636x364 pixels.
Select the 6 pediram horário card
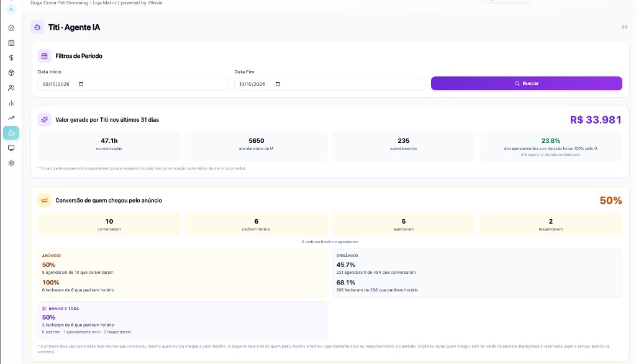257,224
